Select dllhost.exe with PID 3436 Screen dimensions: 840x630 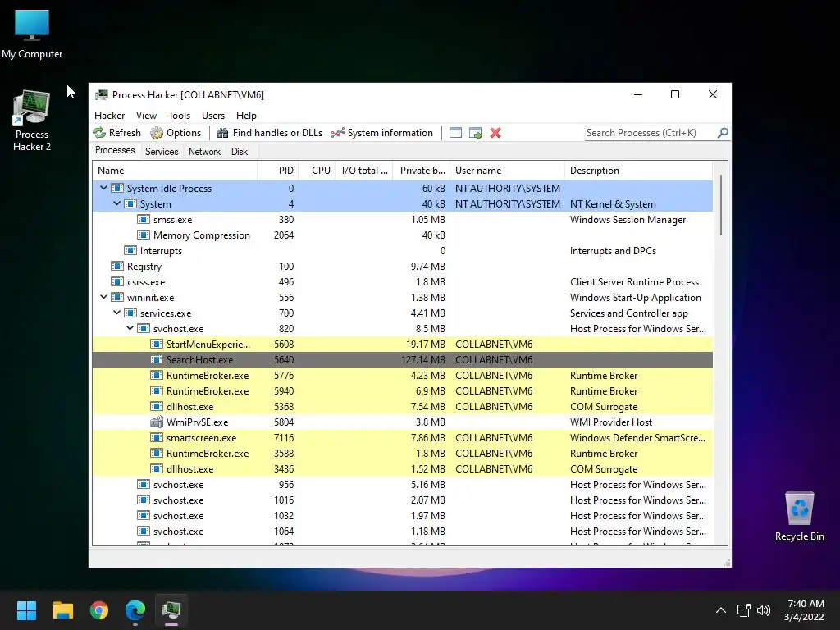402,468
